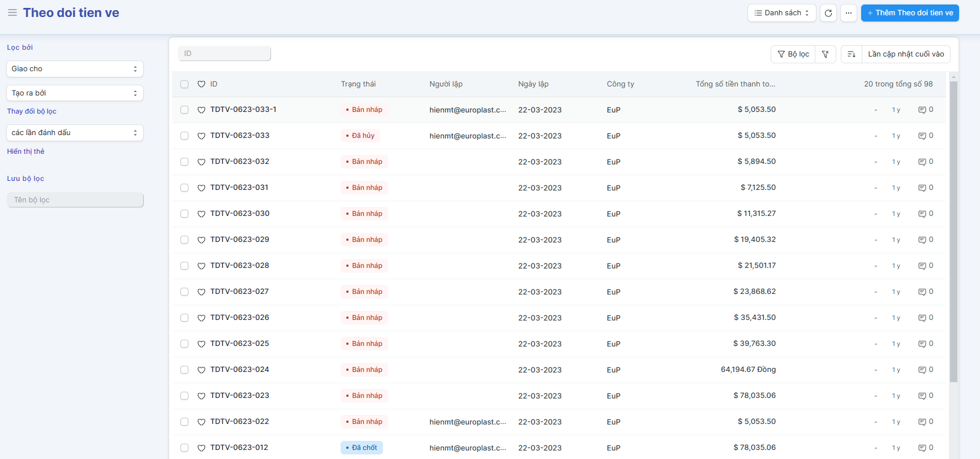Viewport: 980px width, 459px height.
Task: Click the ID search input field
Action: point(224,54)
